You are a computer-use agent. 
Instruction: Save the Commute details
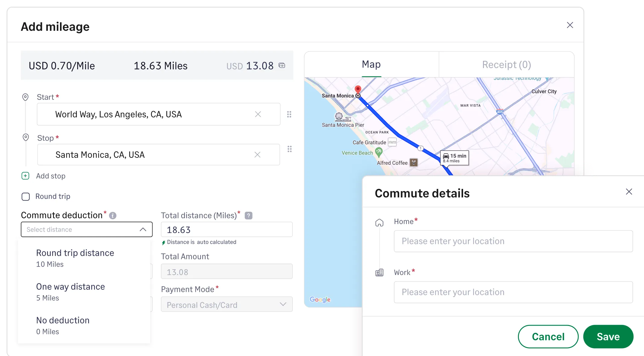pos(608,336)
